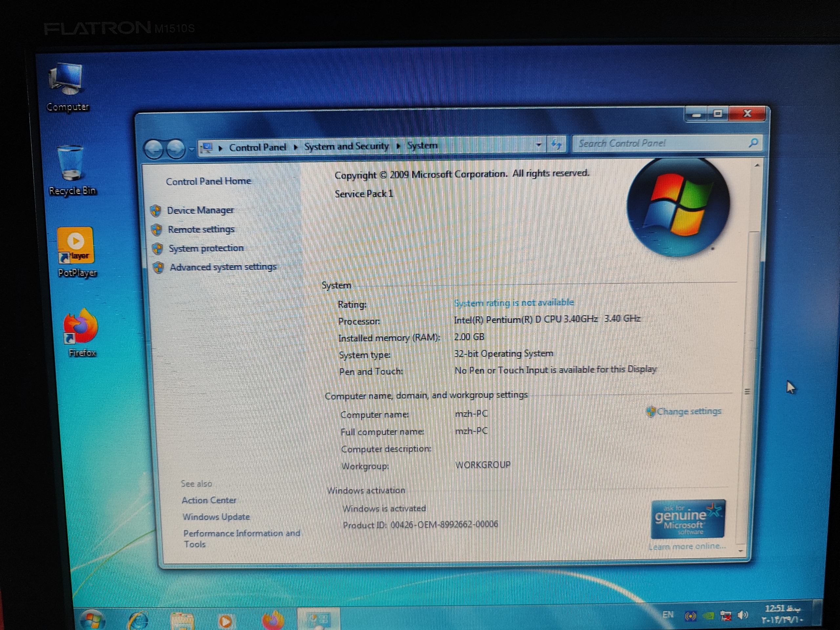840x630 pixels.
Task: Click the refresh button beside address bar
Action: [x=556, y=144]
